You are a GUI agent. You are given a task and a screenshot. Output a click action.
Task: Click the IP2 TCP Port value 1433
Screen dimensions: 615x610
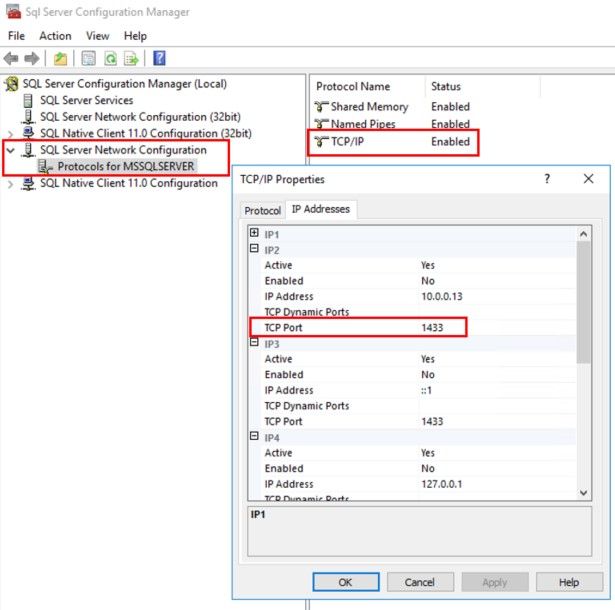433,328
